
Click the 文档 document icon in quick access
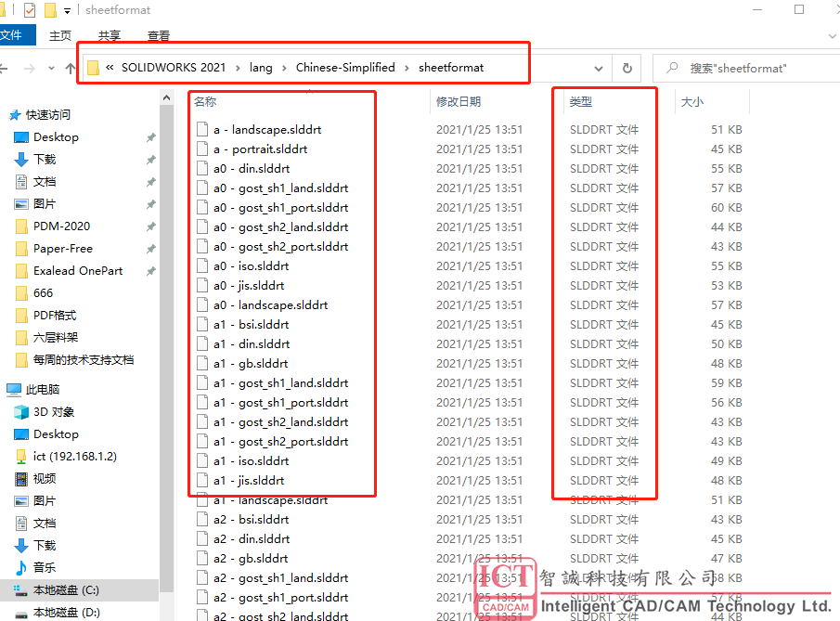(21, 182)
